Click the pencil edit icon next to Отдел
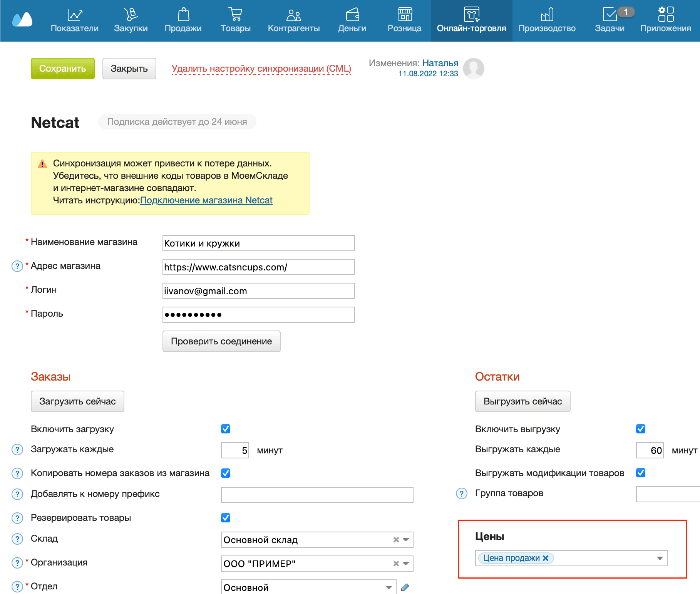The image size is (700, 594). (405, 587)
